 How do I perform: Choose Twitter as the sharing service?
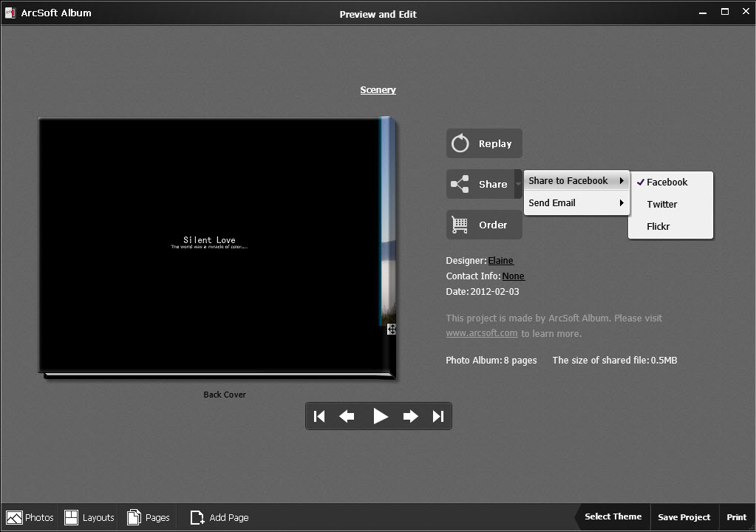(662, 204)
